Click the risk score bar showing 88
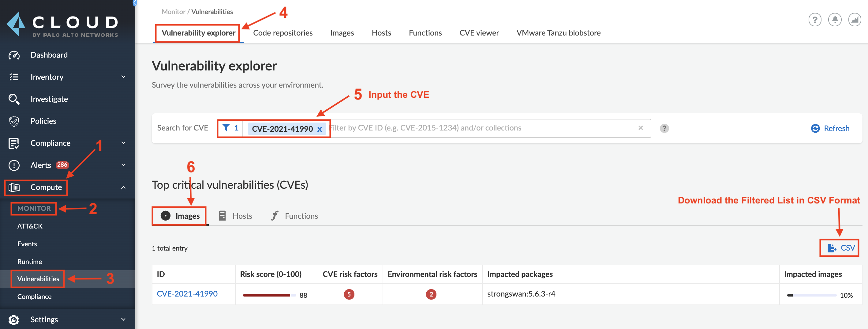The height and width of the screenshot is (329, 868). (270, 295)
